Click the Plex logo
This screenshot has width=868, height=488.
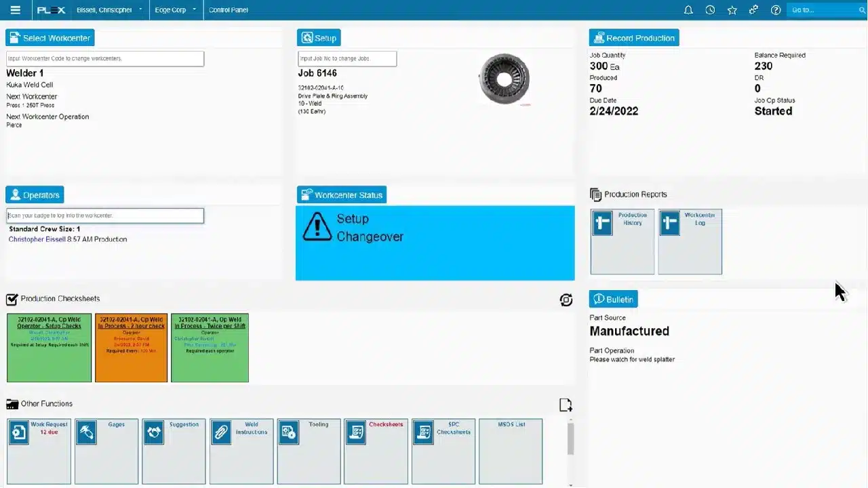click(x=51, y=10)
